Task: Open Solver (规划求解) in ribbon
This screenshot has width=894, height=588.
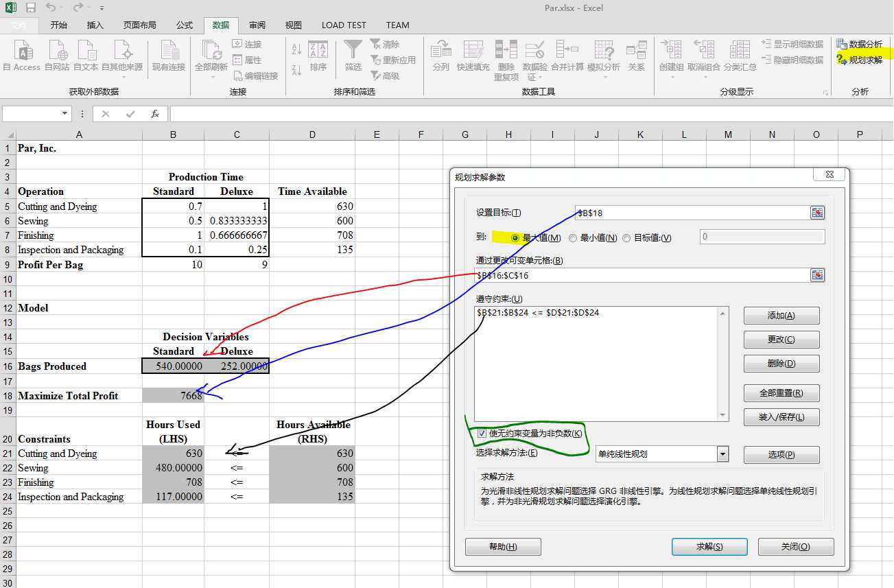Action: 860,60
